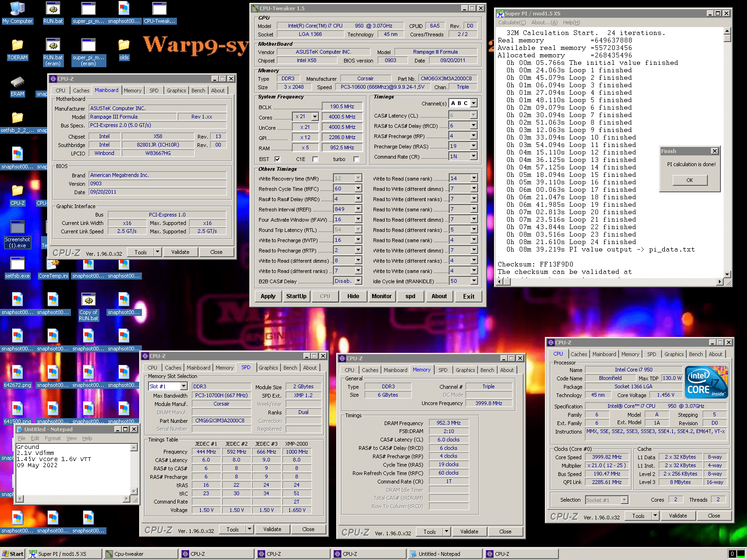Expand the RAS# to CAS# Delay (tRCD) dropdown
Screen dimensions: 747x560
[x=473, y=126]
